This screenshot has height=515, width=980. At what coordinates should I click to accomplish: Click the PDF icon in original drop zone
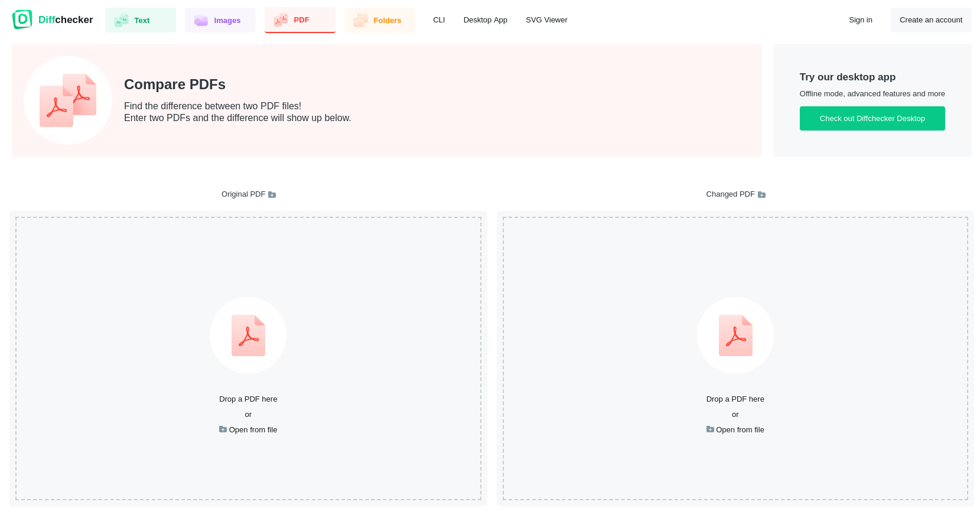pyautogui.click(x=248, y=335)
